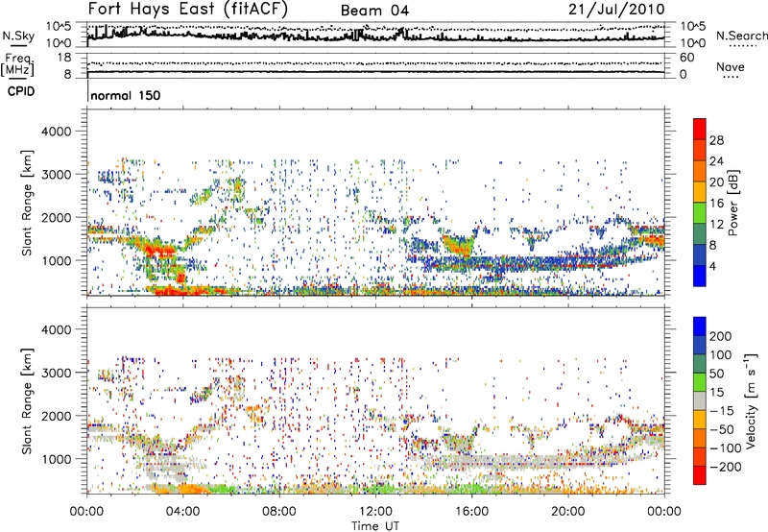Pick the orange 20–24 dB power swatch
The height and width of the screenshot is (532, 768).
700,171
